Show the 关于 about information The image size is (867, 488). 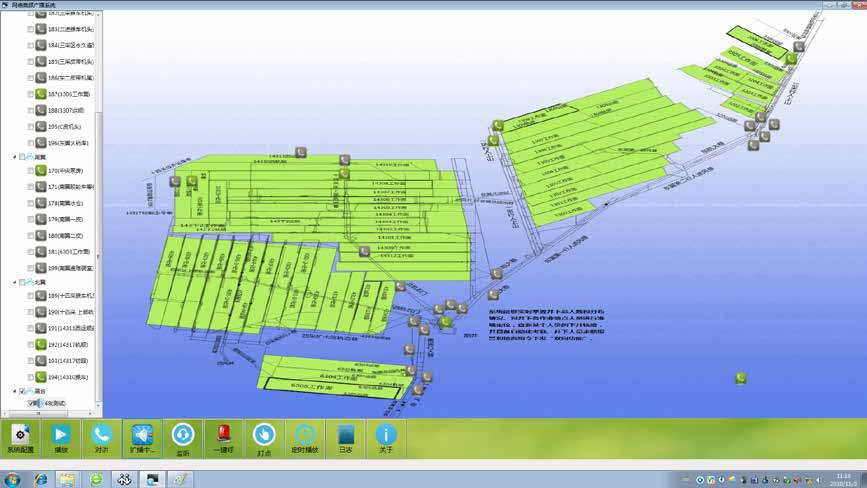tap(386, 439)
